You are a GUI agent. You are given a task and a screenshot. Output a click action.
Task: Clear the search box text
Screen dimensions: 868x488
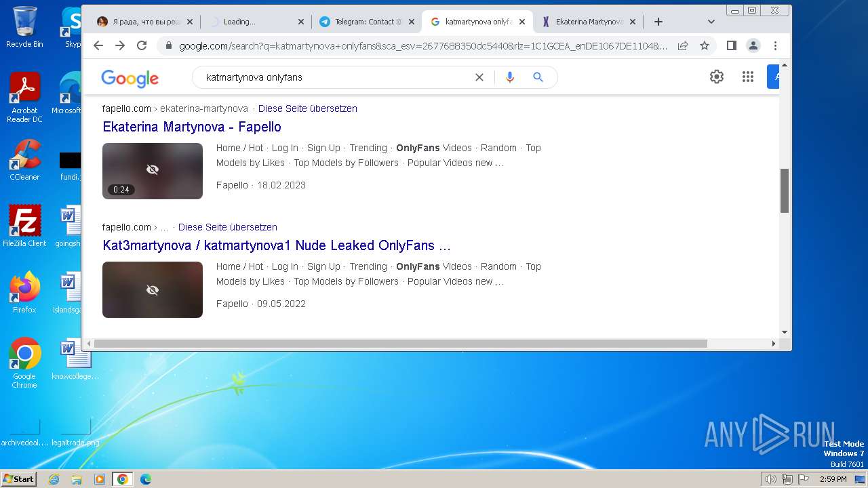[479, 77]
